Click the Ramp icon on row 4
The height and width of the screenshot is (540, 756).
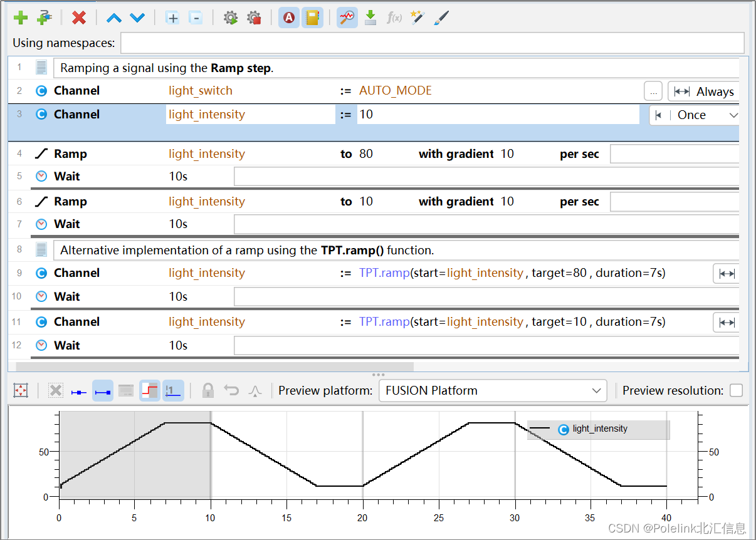point(41,154)
